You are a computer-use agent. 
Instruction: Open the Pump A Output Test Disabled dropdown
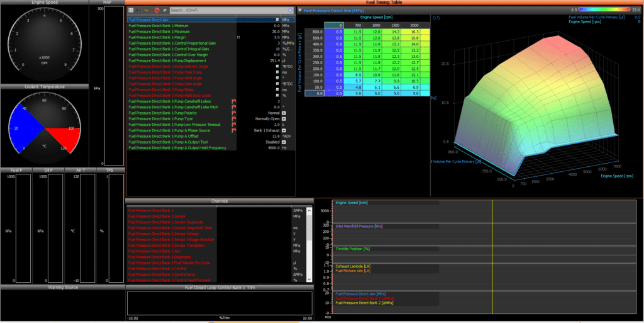[284, 142]
